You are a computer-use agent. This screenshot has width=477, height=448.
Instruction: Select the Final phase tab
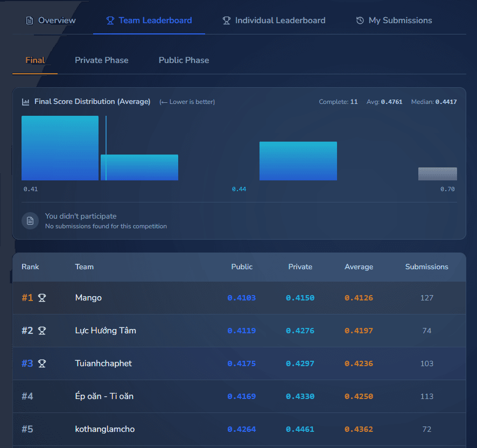pyautogui.click(x=35, y=60)
